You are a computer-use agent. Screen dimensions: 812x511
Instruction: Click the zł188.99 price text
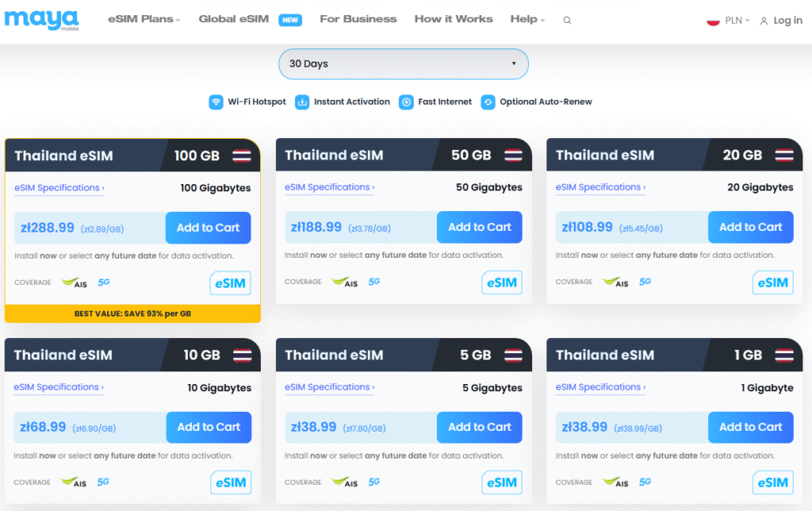tap(316, 228)
